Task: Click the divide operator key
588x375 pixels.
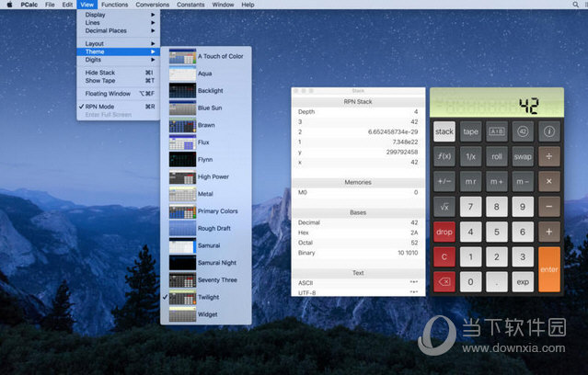Action: (x=549, y=156)
